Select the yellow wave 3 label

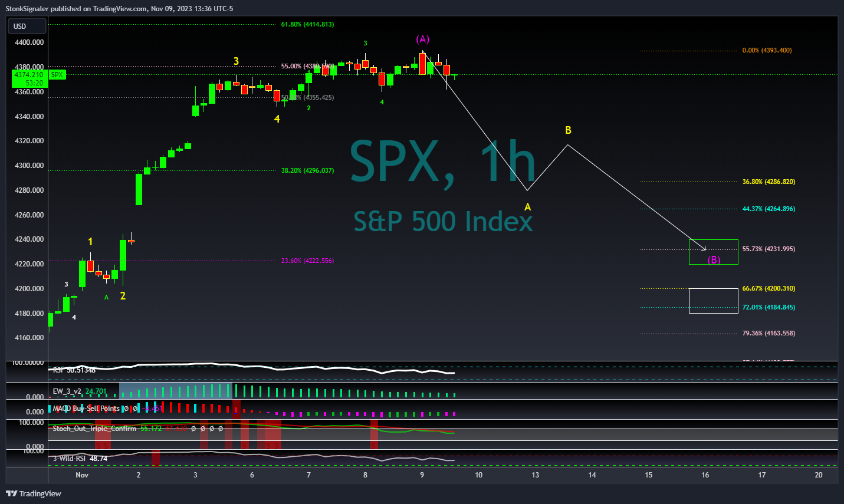coord(236,61)
